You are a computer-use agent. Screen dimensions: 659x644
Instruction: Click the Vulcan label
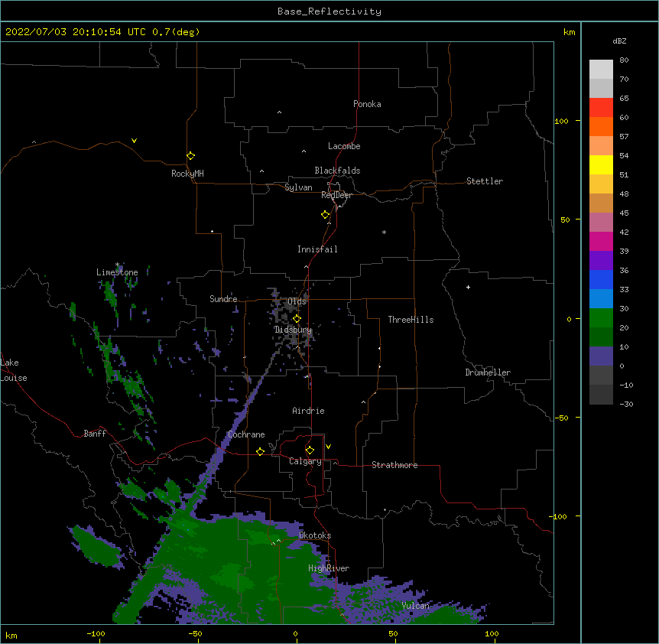(415, 606)
